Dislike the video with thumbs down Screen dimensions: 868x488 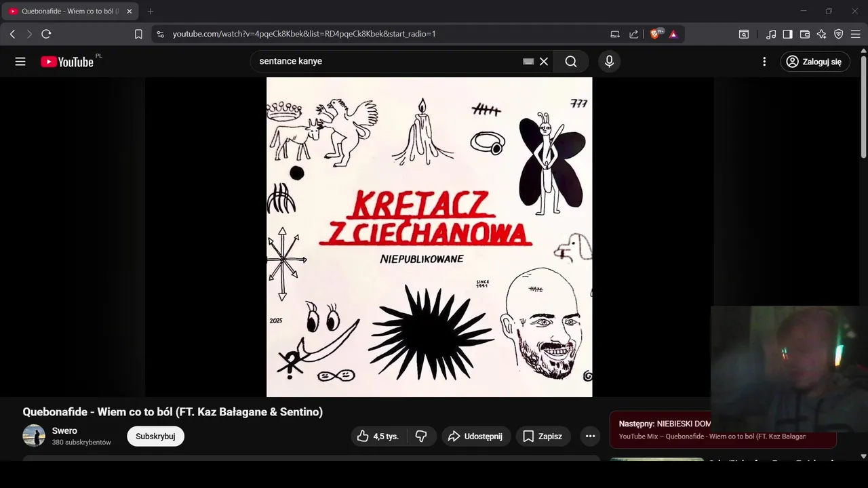pyautogui.click(x=421, y=436)
